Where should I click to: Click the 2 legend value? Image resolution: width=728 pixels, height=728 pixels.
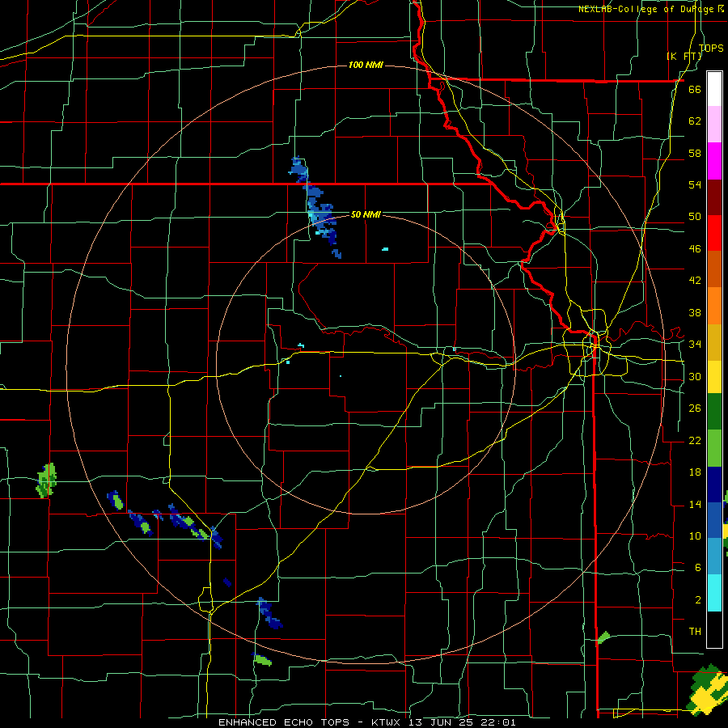click(697, 600)
